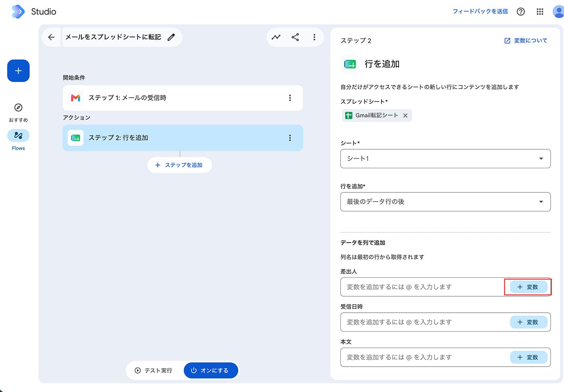564x392 pixels.
Task: Open the Google apps grid
Action: pyautogui.click(x=540, y=12)
